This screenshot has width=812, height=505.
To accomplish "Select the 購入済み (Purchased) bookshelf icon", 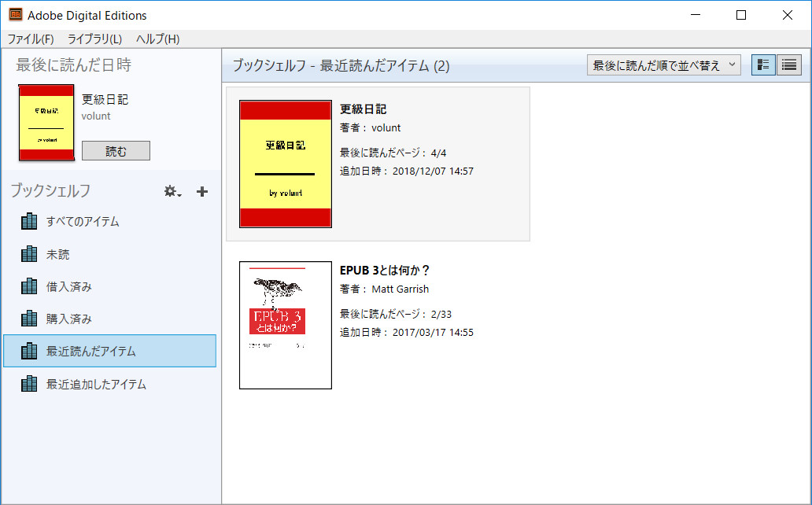I will point(29,319).
